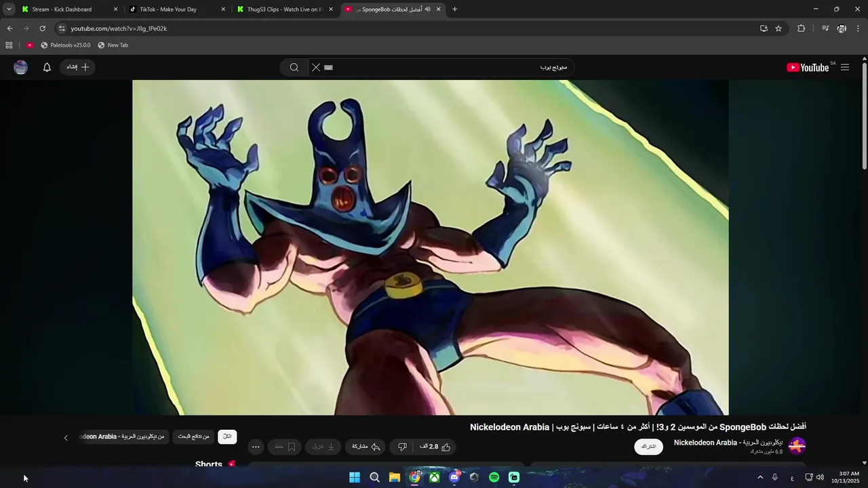This screenshot has height=488, width=868.
Task: Open the YouTube account avatar menu
Action: (x=21, y=67)
